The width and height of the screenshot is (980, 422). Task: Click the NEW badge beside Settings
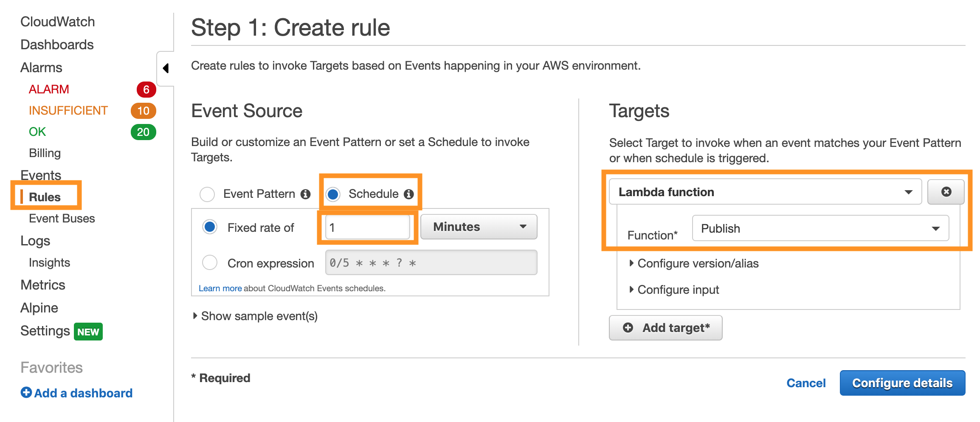(x=88, y=332)
